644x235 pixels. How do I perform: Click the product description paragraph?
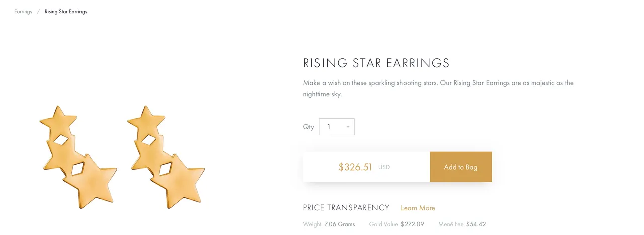click(x=438, y=88)
